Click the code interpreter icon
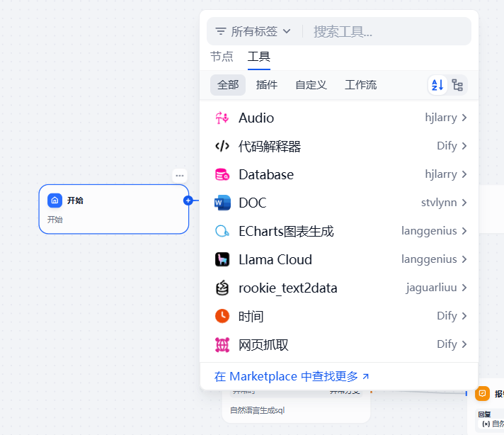The height and width of the screenshot is (435, 504). click(222, 146)
